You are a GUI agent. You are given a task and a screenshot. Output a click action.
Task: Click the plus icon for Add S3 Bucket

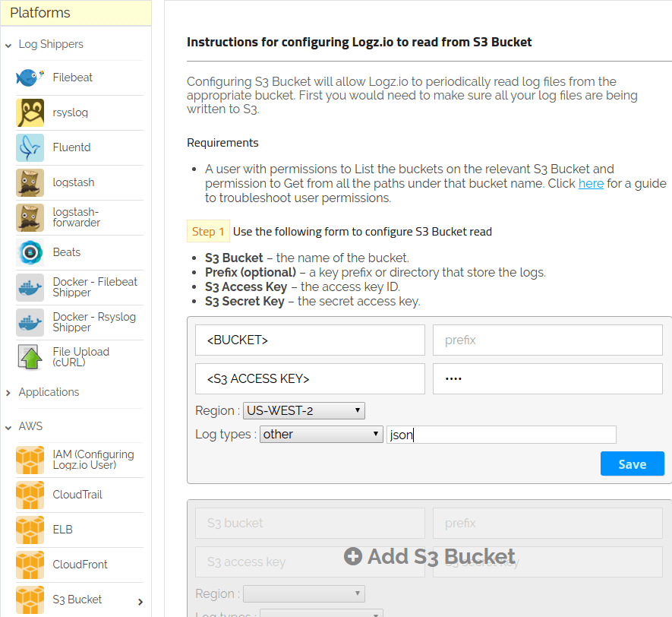(352, 556)
